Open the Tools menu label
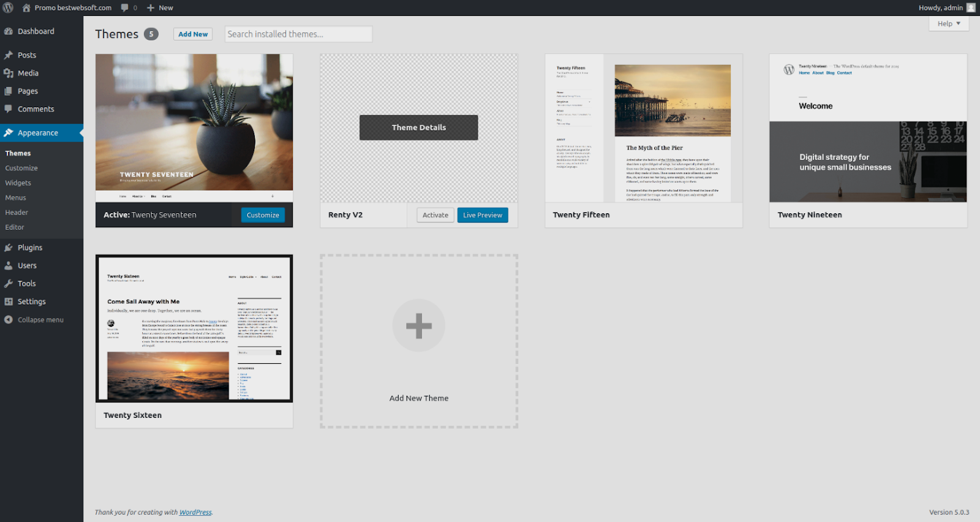Image resolution: width=980 pixels, height=522 pixels. tap(27, 284)
